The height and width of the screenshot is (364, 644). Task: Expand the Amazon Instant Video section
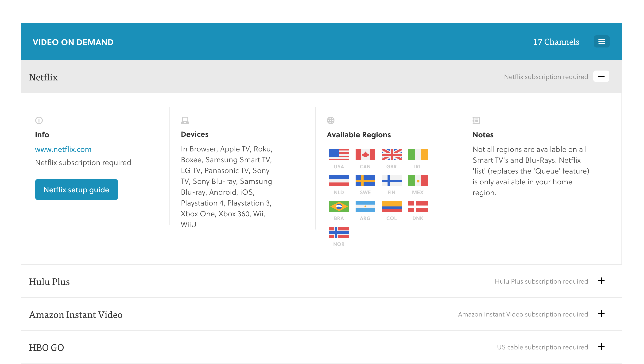click(x=601, y=314)
